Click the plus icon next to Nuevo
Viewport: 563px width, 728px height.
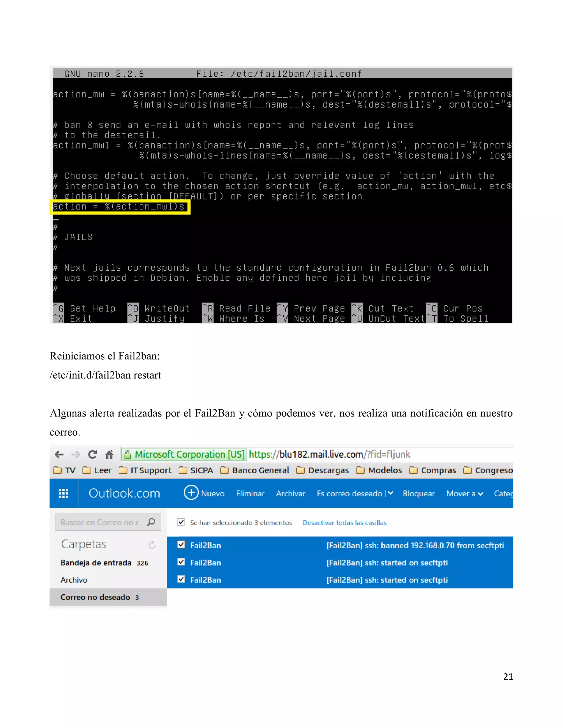click(x=191, y=492)
